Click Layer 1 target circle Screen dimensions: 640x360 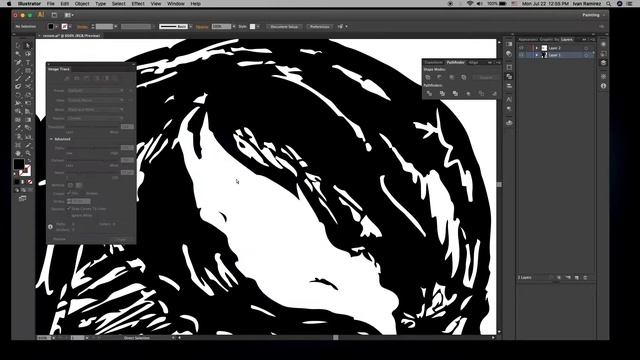586,55
